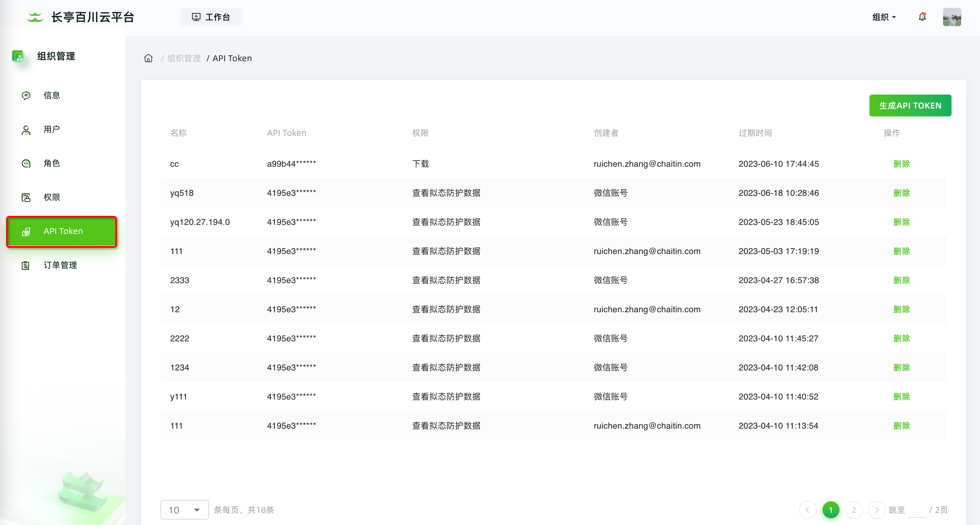Click the 权限 sidebar icon
Viewport: 980px width, 525px height.
click(x=26, y=198)
